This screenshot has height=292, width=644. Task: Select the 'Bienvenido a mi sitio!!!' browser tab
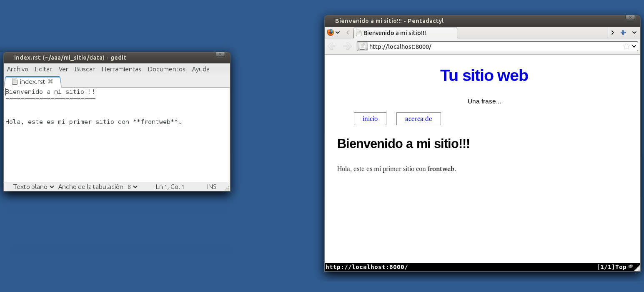[405, 33]
